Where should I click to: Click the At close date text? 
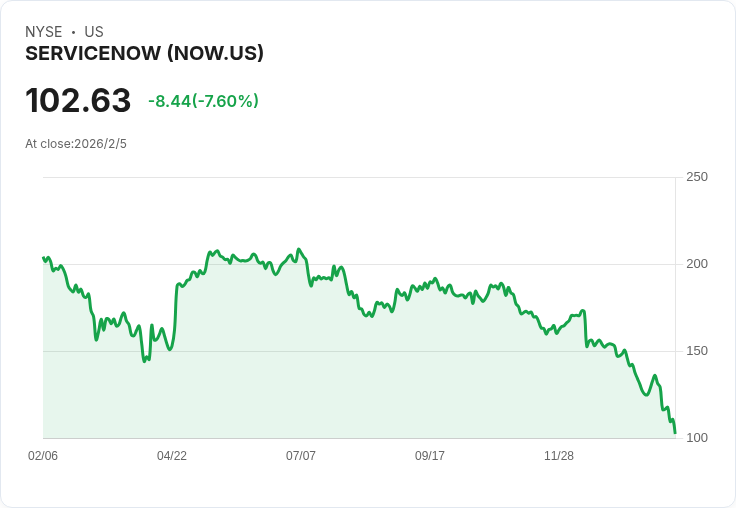76,144
